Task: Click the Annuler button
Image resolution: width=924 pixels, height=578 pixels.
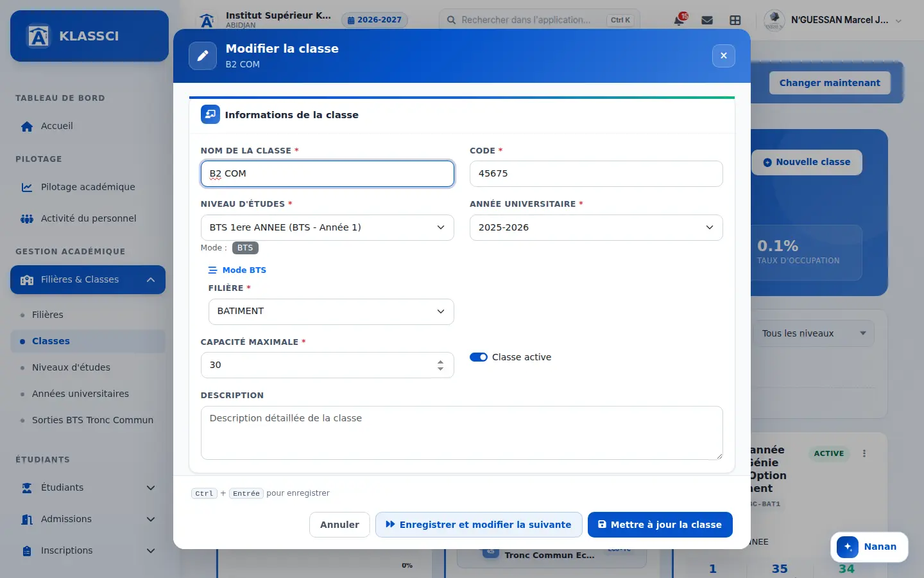Action: 339,525
